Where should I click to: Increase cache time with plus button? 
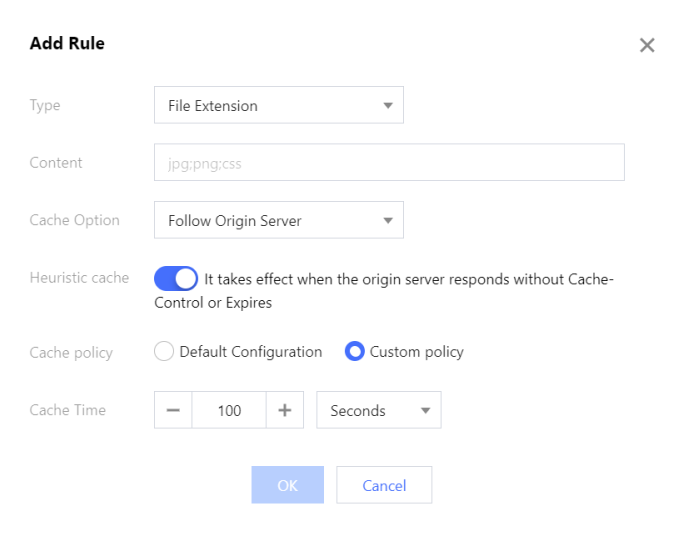coord(285,410)
